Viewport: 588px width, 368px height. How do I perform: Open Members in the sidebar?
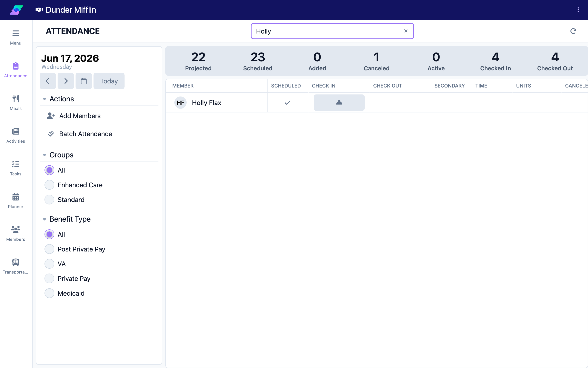(16, 233)
